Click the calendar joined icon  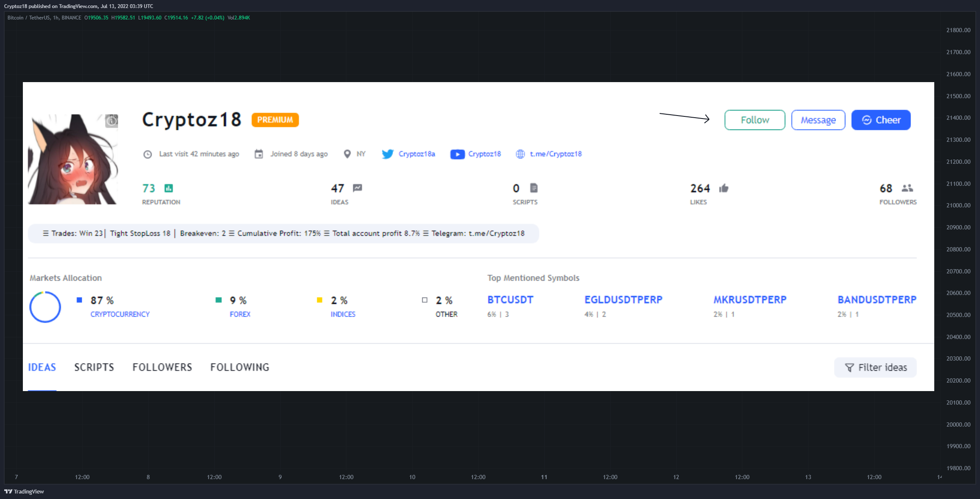(259, 154)
